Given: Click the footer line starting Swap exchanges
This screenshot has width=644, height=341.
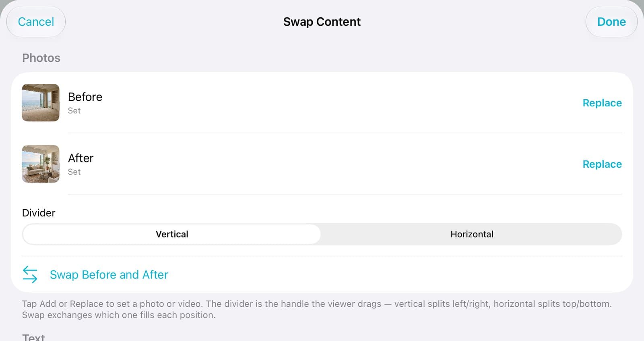Looking at the screenshot, I should [x=119, y=315].
